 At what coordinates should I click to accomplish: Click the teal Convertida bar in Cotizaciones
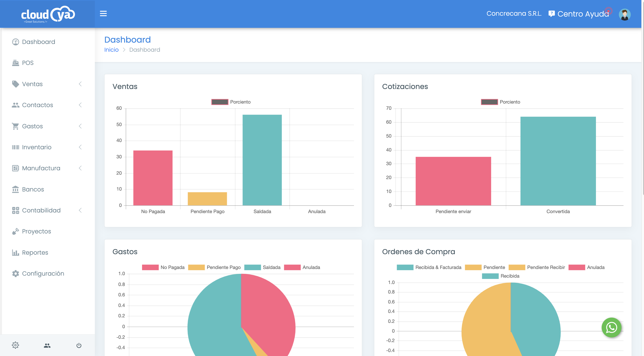tap(558, 161)
